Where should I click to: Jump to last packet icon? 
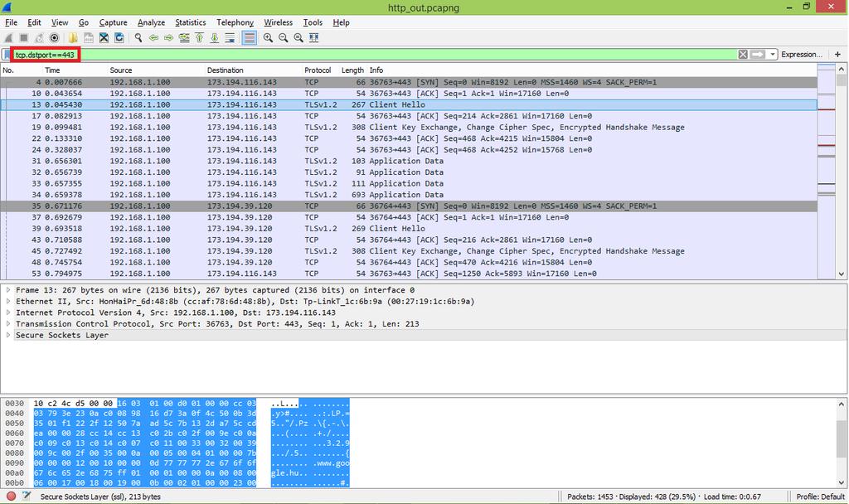pyautogui.click(x=215, y=38)
